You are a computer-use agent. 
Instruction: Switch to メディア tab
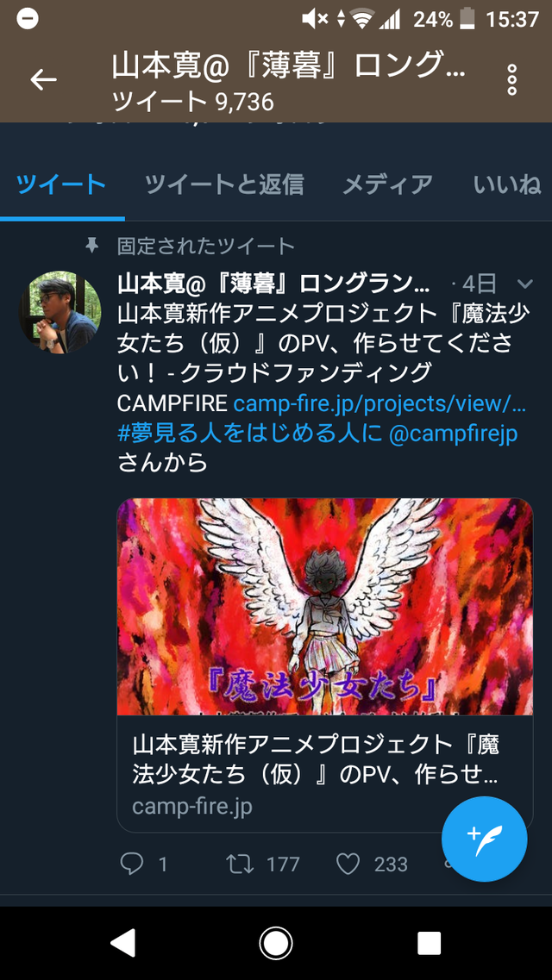pyautogui.click(x=387, y=184)
